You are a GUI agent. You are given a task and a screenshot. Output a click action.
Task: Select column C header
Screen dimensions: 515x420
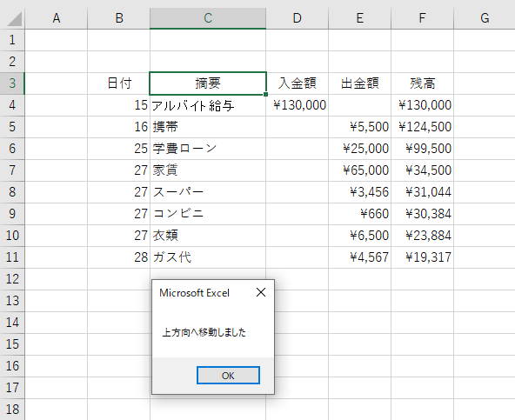(208, 18)
